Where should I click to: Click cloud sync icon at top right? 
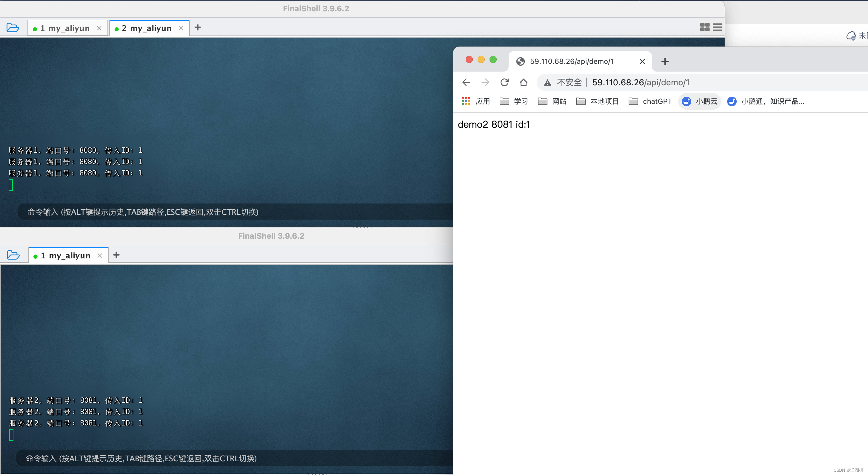pyautogui.click(x=851, y=36)
